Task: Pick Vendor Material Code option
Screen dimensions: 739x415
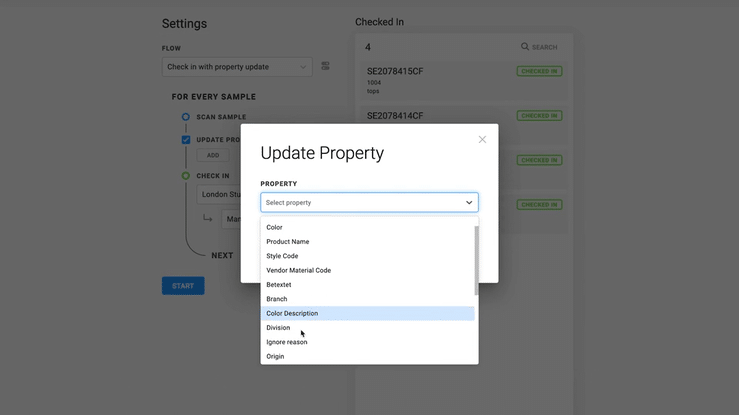Action: click(368, 270)
